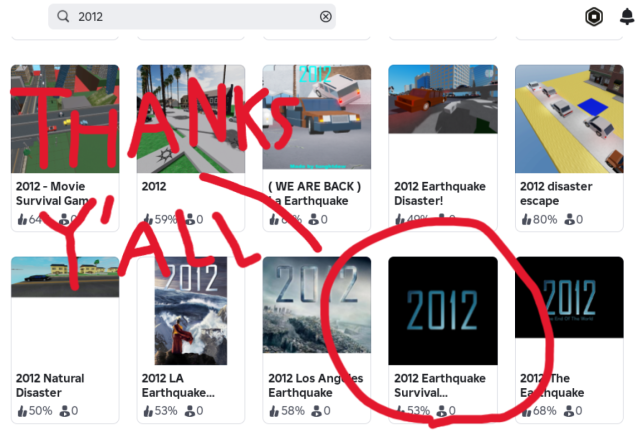Image resolution: width=638 pixels, height=432 pixels.
Task: Open the notifications bell
Action: [x=627, y=17]
